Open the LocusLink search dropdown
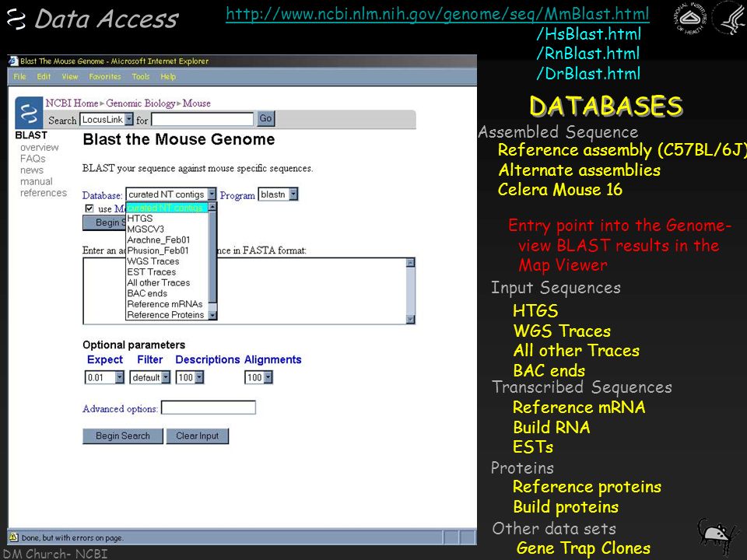747x560 pixels. (x=107, y=119)
